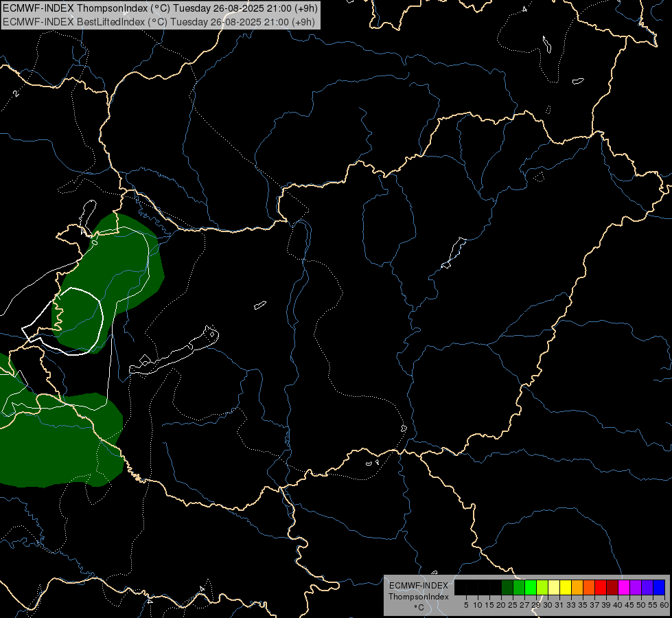Pick the lime 29-30 legend swatch
Viewport: 672px width, 618px height.
pos(542,587)
